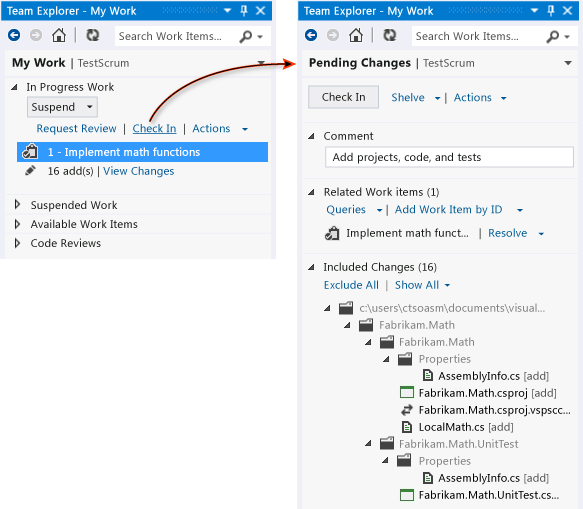Click Request Review link
The image size is (583, 509).
coord(76,128)
